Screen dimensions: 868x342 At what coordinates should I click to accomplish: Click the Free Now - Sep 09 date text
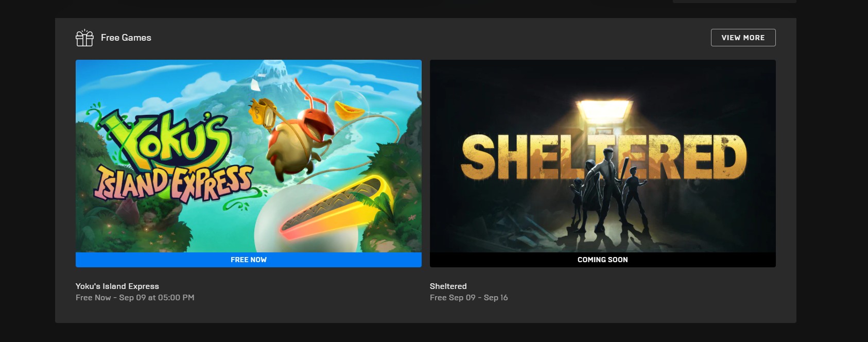pyautogui.click(x=135, y=298)
